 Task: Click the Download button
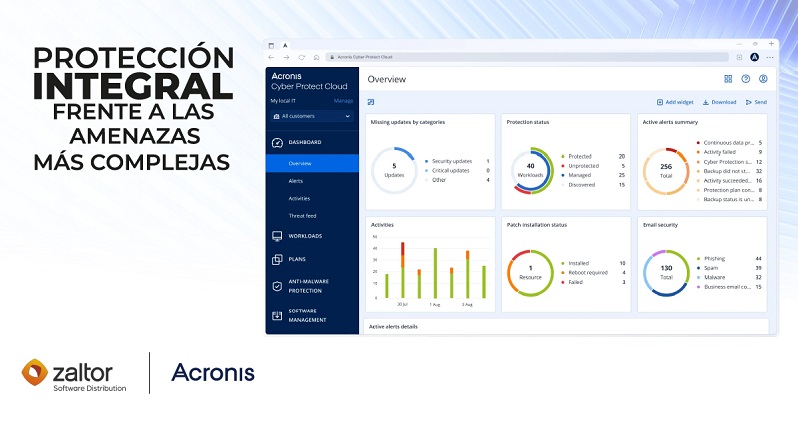click(x=720, y=102)
